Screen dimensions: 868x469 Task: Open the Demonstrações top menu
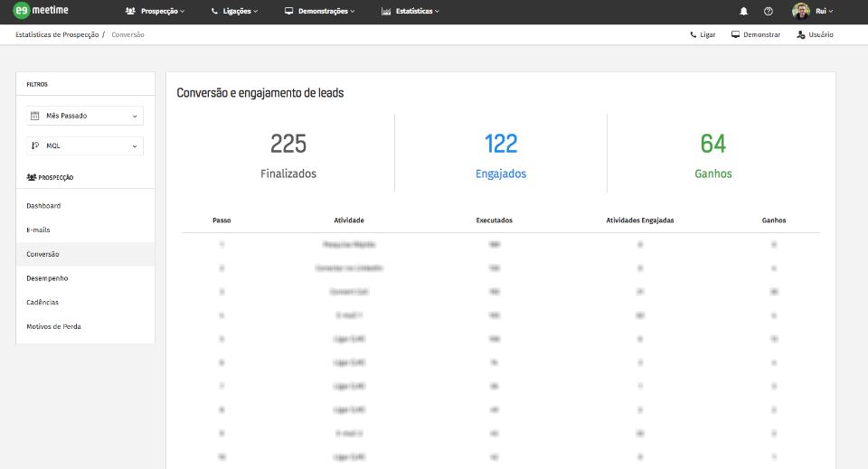[x=319, y=12]
